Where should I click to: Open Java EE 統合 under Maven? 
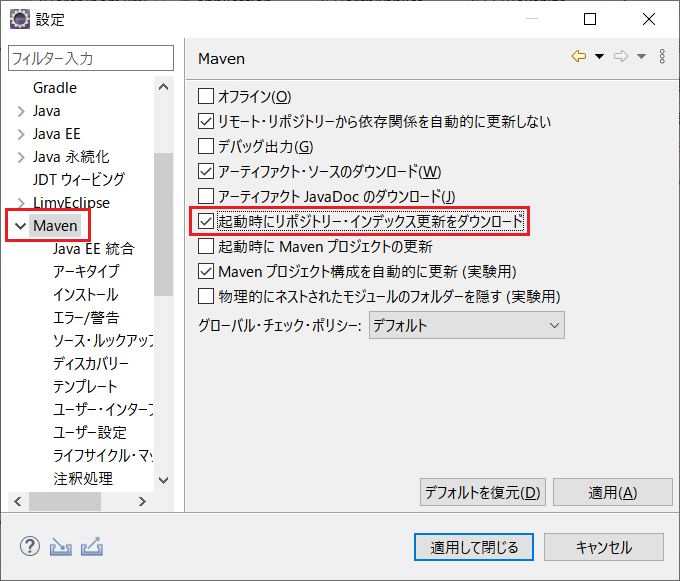click(94, 249)
